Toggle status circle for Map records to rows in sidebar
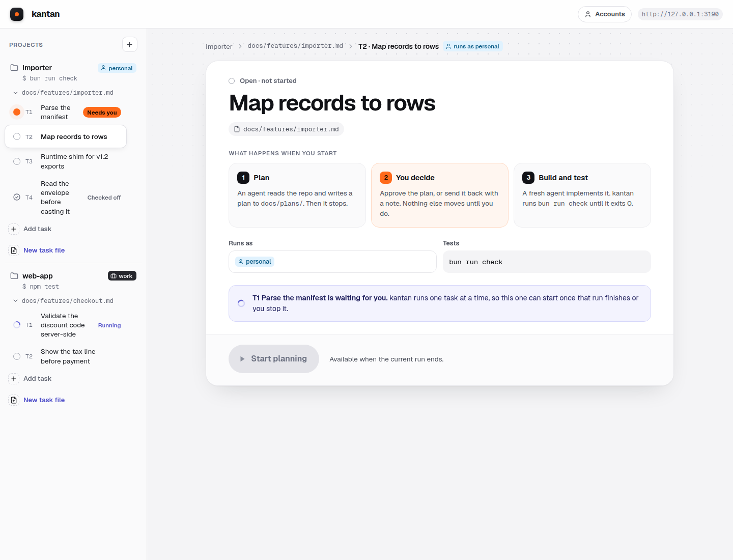The width and height of the screenshot is (733, 560). (x=17, y=136)
